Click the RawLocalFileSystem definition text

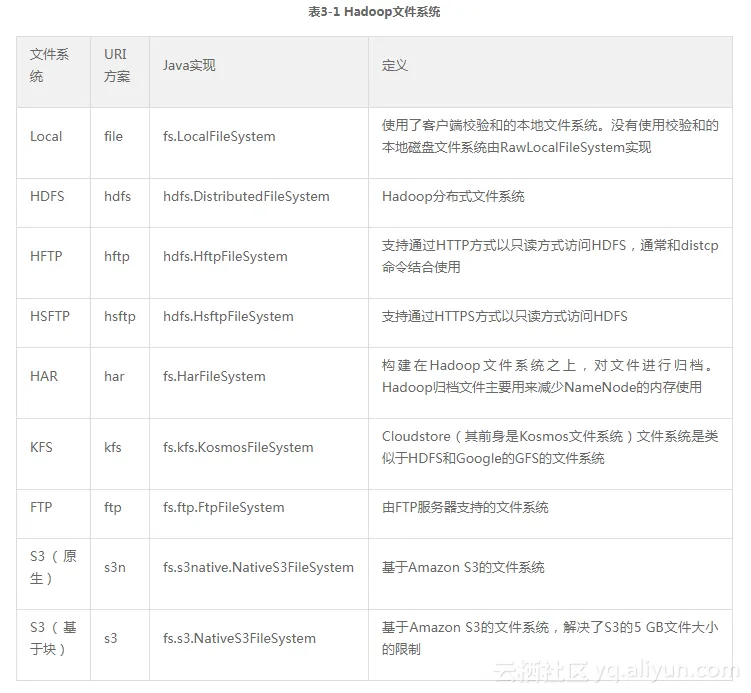click(550, 136)
